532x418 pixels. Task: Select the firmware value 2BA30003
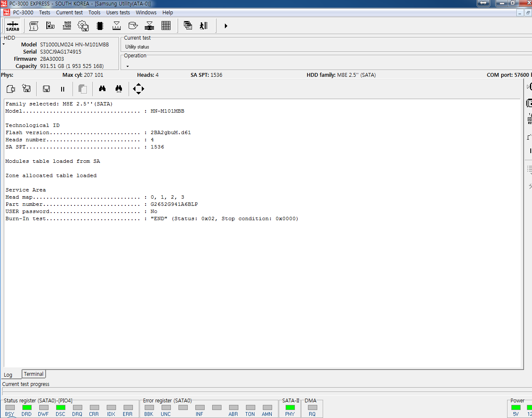point(52,59)
